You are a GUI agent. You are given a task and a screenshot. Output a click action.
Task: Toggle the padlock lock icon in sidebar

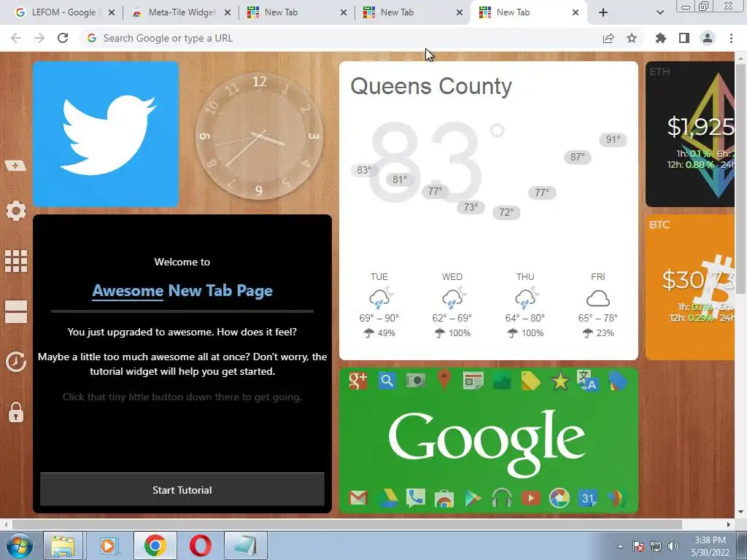pos(16,412)
